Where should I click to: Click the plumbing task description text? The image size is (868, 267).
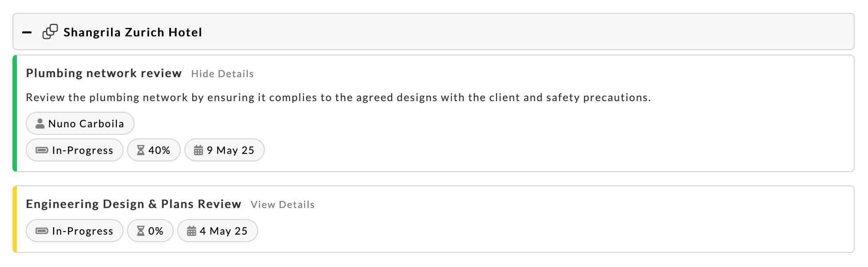pos(338,98)
